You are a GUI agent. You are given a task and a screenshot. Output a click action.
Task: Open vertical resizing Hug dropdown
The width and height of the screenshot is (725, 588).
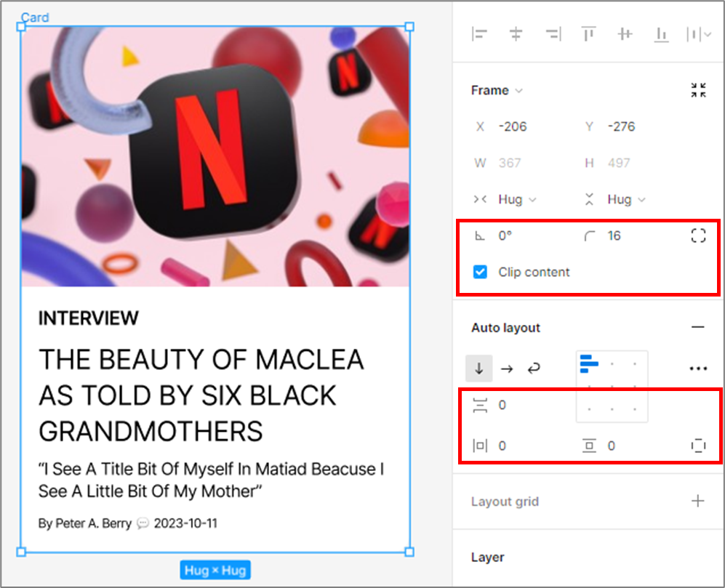tap(626, 199)
